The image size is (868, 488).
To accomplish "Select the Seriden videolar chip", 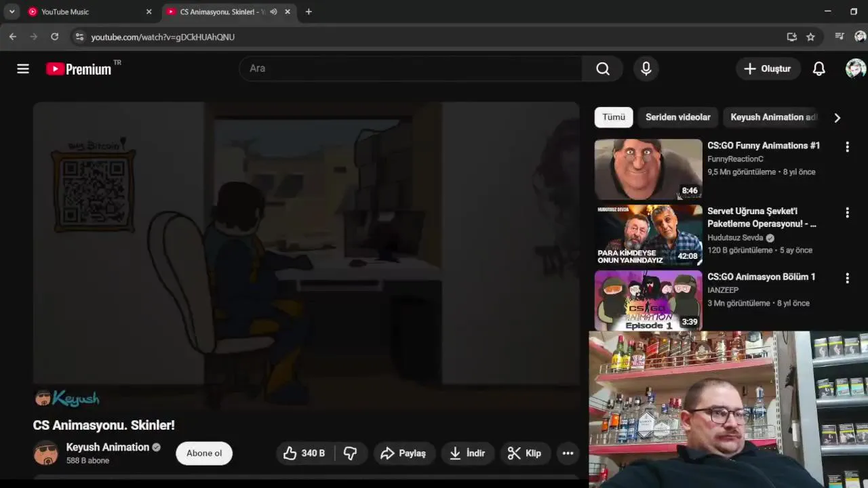I will (677, 117).
